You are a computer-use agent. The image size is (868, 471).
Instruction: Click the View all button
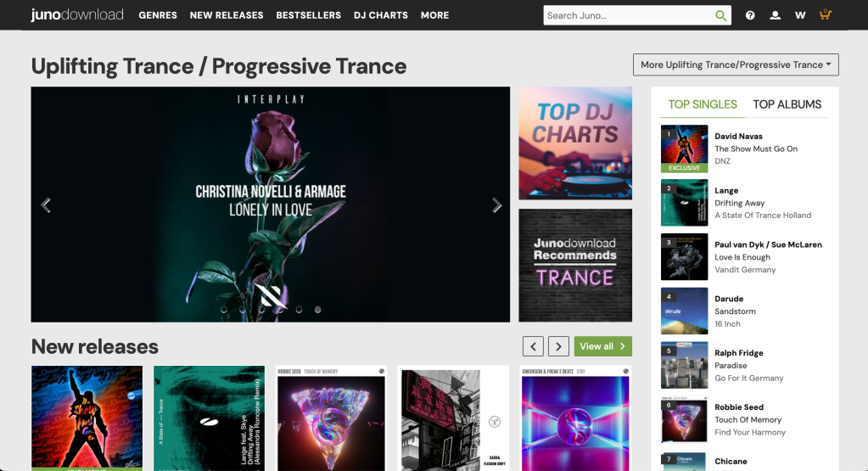pos(602,346)
